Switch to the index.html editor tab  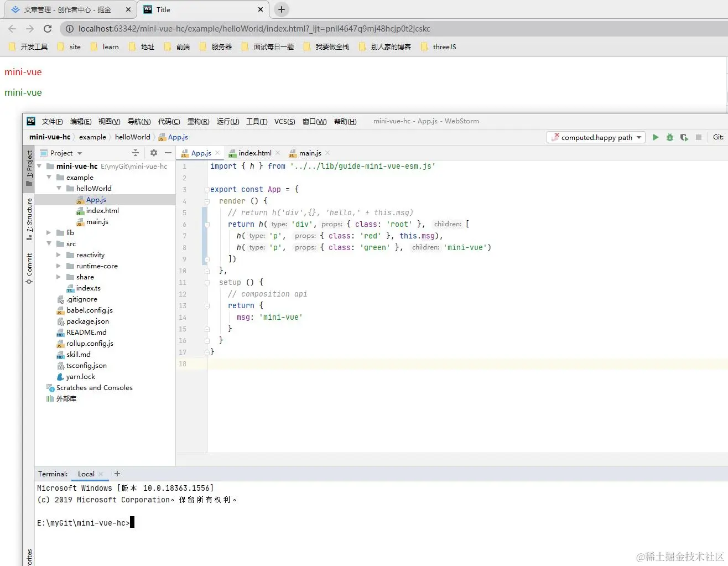(254, 153)
